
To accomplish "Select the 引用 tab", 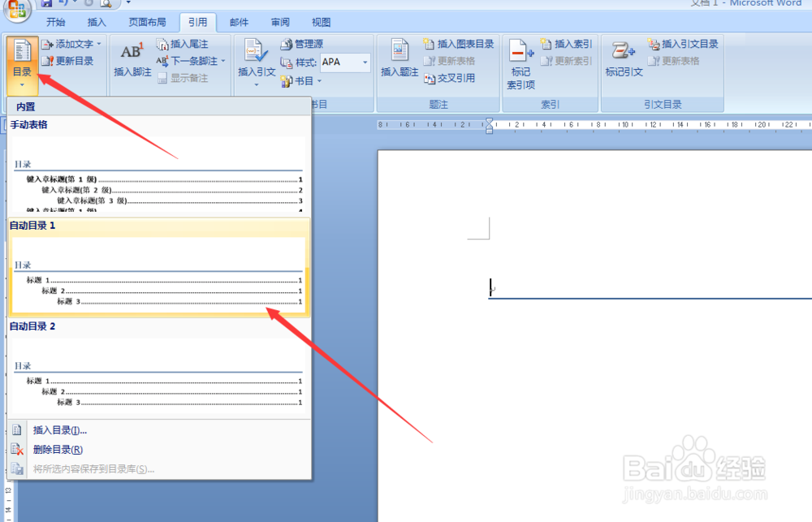I will click(x=197, y=22).
